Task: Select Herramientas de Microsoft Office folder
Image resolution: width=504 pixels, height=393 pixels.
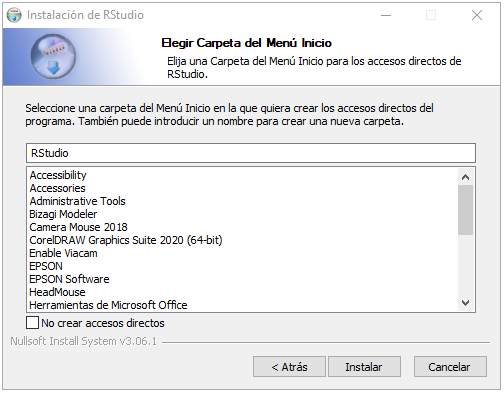Action: pos(108,305)
